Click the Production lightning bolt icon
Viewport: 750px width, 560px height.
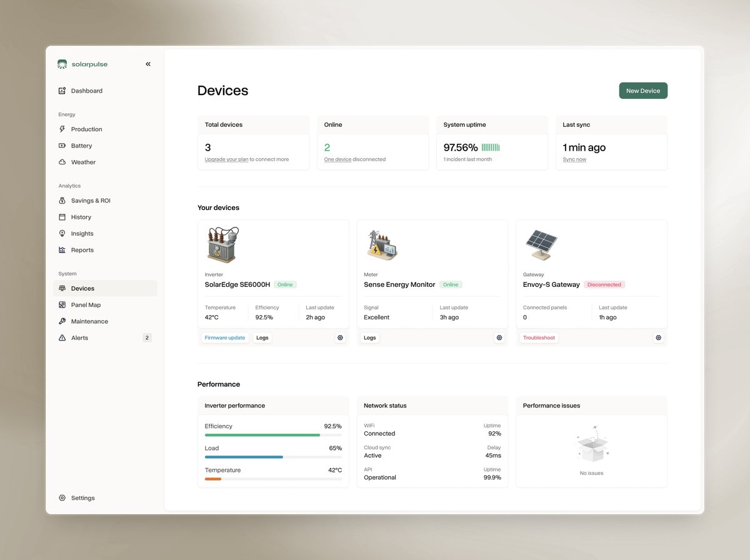pyautogui.click(x=62, y=129)
